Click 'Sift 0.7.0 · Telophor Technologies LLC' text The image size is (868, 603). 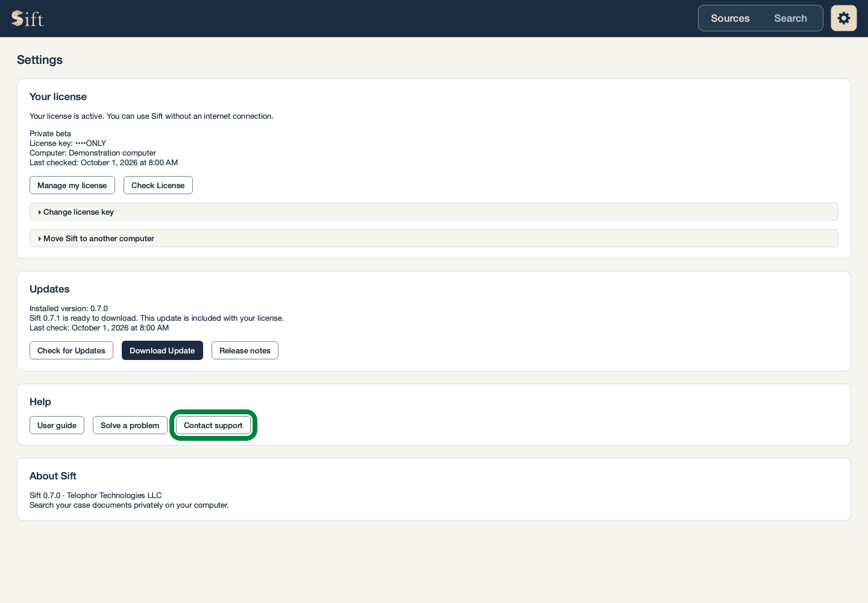96,496
